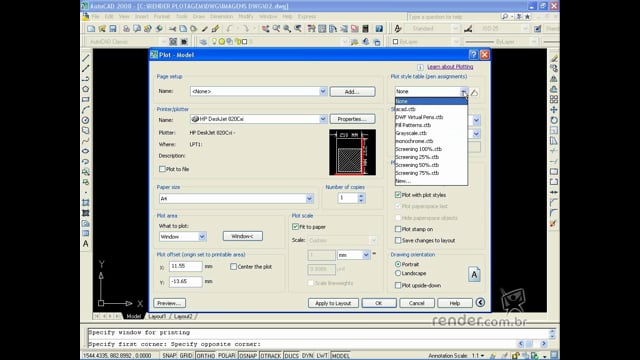The image size is (640, 360).
Task: Collapse the Plot dialog with arrow button
Action: (480, 302)
